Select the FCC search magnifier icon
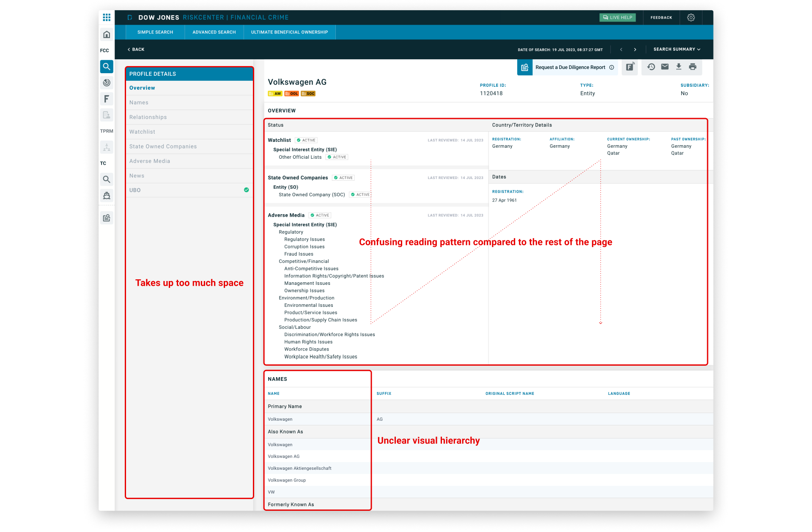The height and width of the screenshot is (532, 812). point(107,66)
